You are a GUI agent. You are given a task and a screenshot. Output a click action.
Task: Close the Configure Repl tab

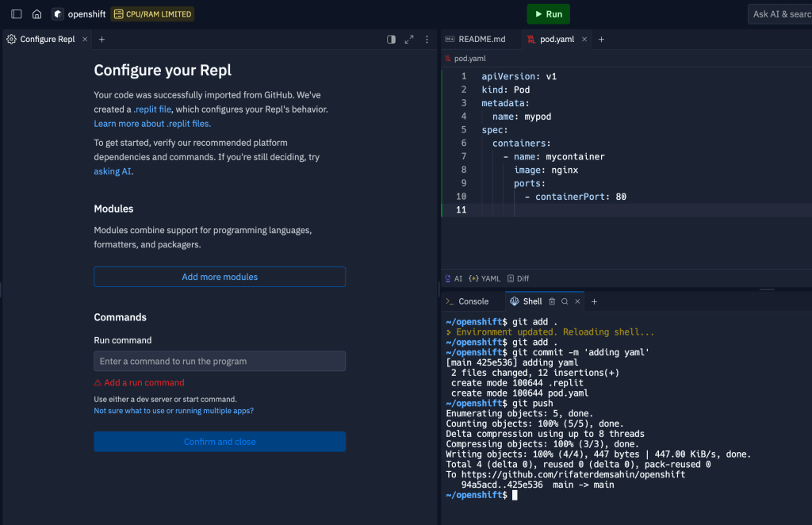coord(85,40)
